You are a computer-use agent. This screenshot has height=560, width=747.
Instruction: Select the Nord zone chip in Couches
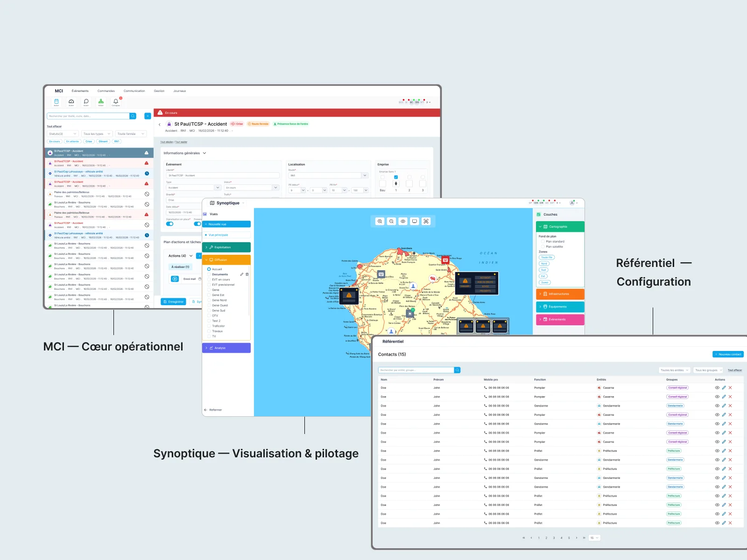[x=544, y=264]
